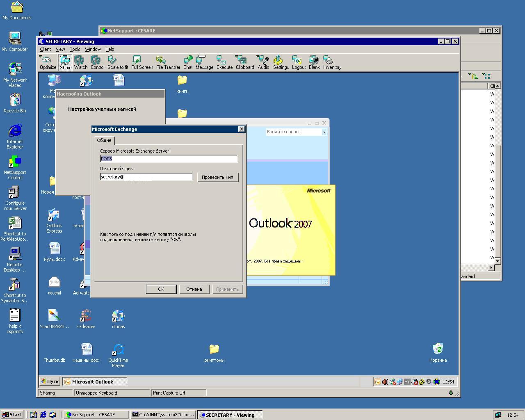The image size is (525, 420).
Task: Expand the Введите вопрос combo box
Action: [324, 132]
